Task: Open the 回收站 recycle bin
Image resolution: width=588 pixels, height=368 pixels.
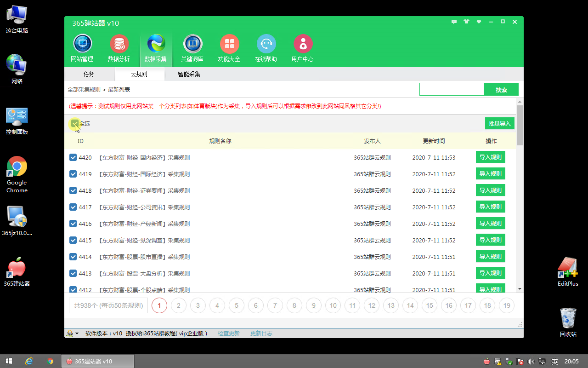Action: pos(568,322)
